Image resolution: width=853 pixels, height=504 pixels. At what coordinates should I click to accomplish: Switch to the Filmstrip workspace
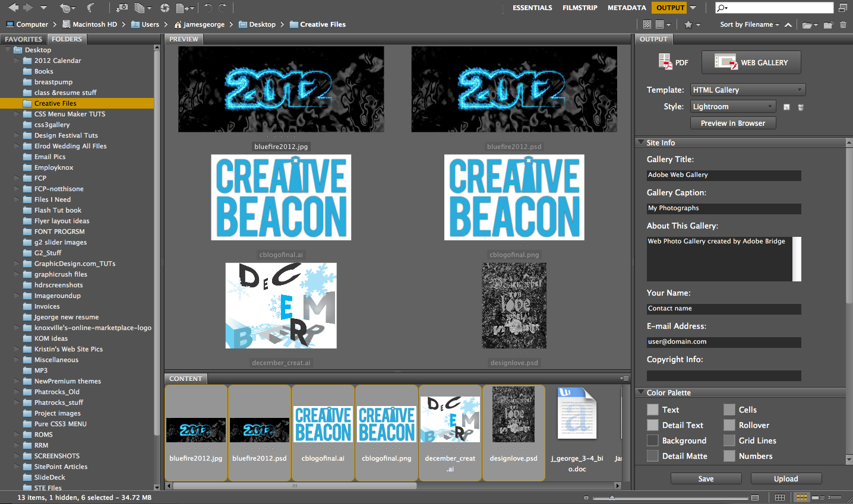(x=580, y=8)
